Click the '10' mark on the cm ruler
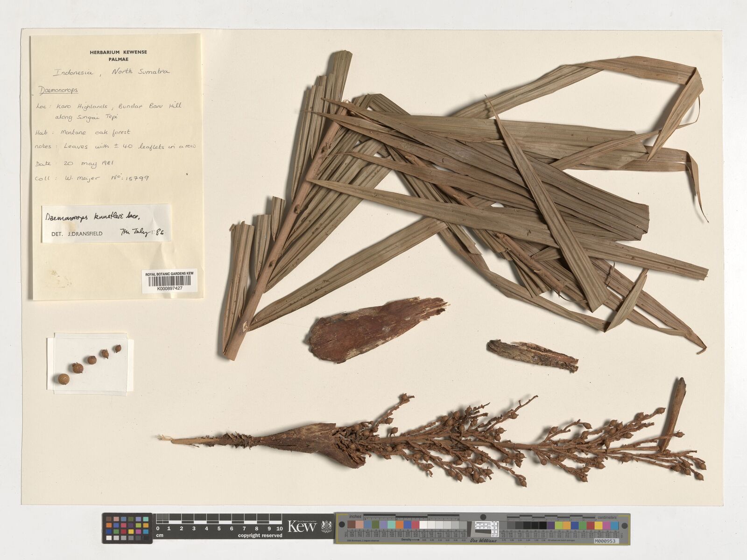 point(279,528)
